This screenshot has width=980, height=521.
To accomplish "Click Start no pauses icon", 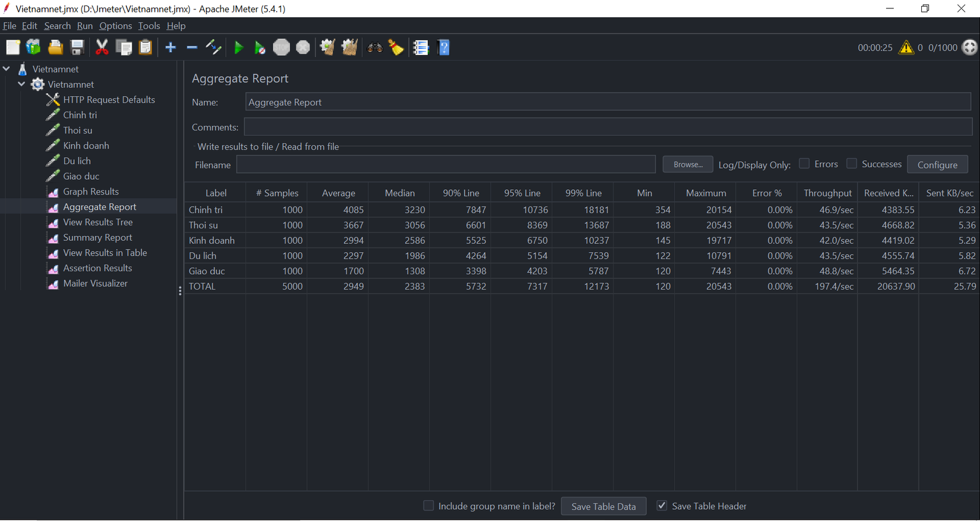I will click(x=260, y=47).
